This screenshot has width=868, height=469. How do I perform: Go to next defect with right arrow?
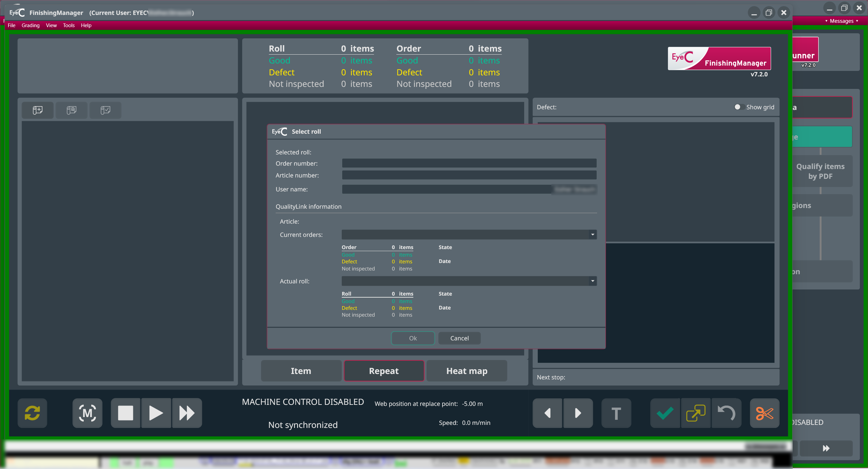tap(578, 413)
